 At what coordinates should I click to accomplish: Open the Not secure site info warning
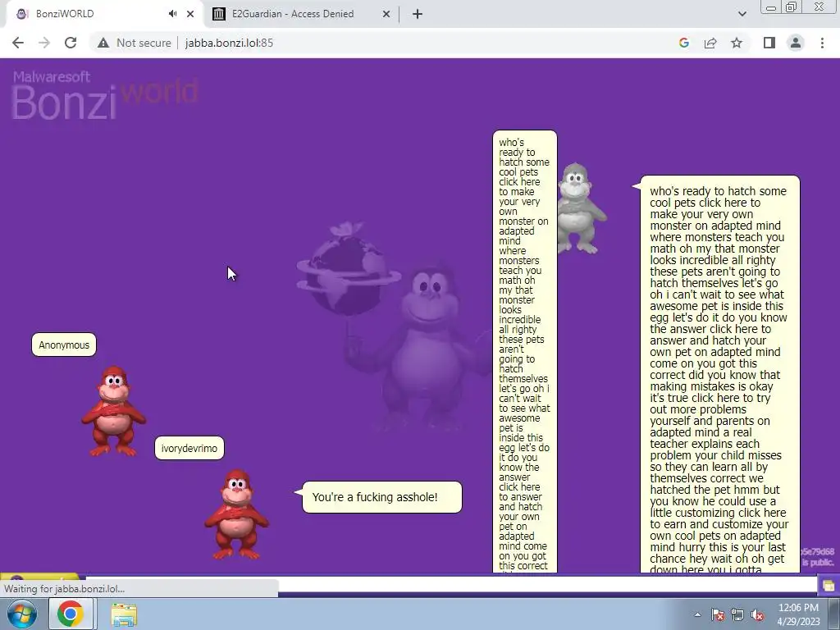[134, 43]
